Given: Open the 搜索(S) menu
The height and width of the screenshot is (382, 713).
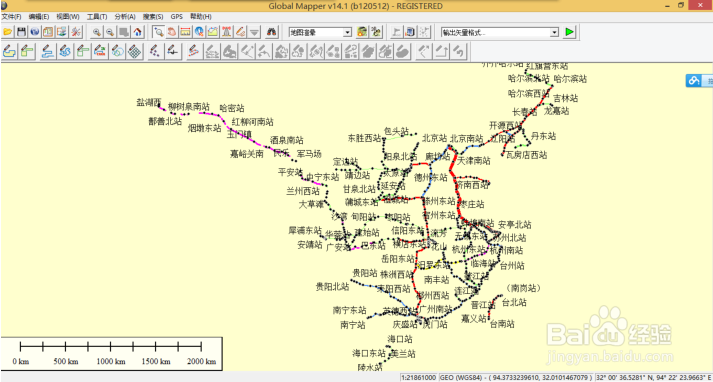Looking at the screenshot, I should click(153, 17).
